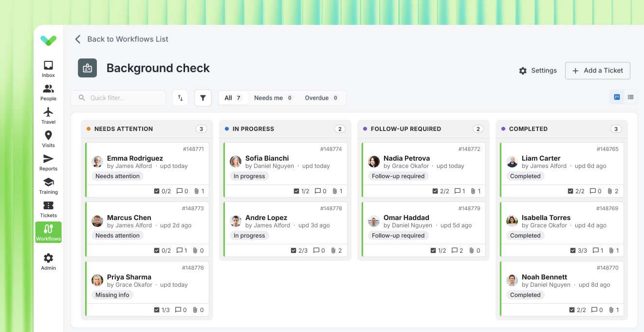Open Priya Sharma ticket
Viewport: 644px width, 332px height.
[147, 289]
